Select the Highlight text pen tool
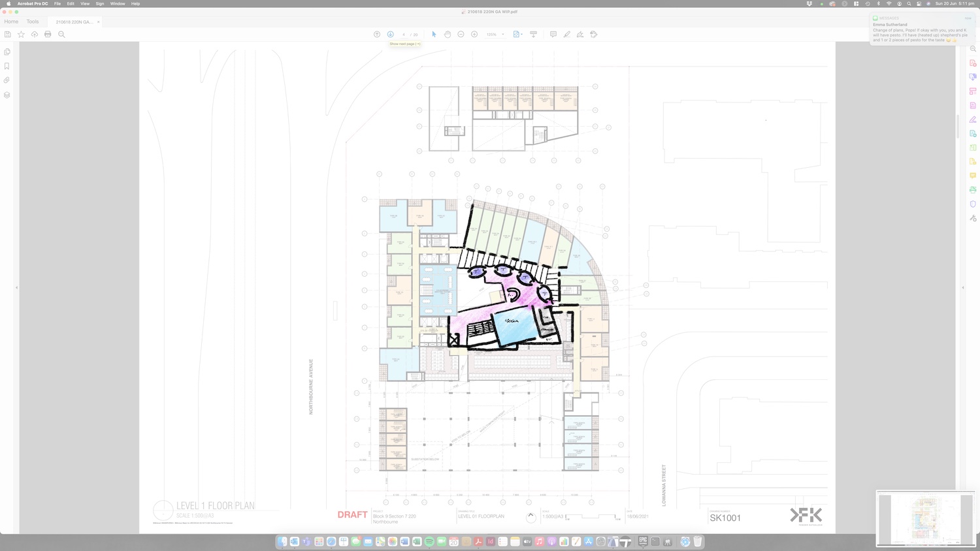This screenshot has width=980, height=551. pyautogui.click(x=566, y=35)
